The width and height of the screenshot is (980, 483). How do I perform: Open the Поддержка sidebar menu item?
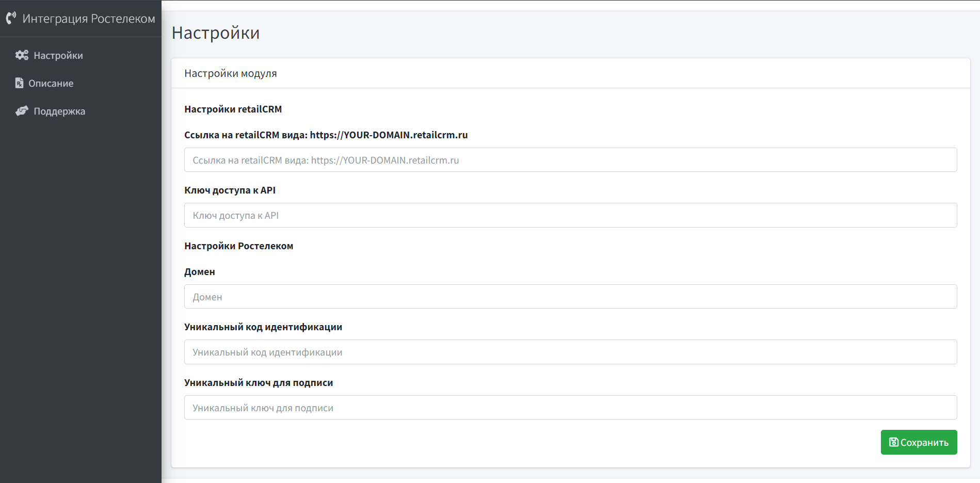point(81,111)
